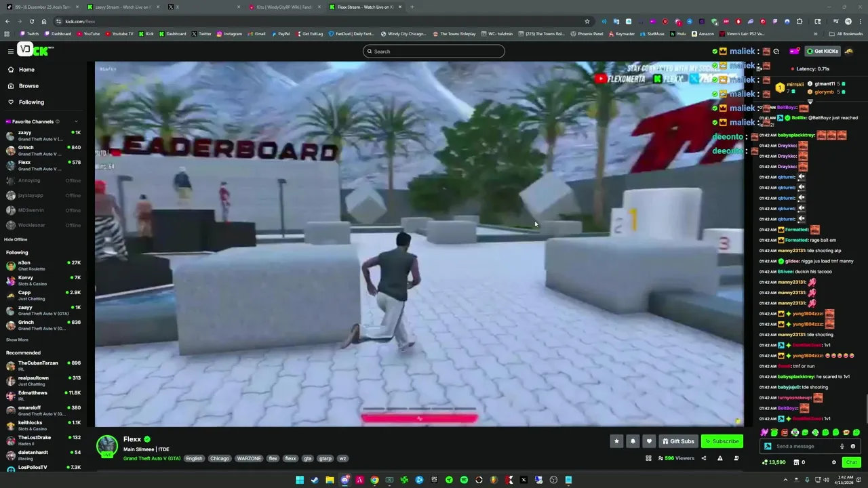Select offline channel Wocklesnar

(42, 225)
